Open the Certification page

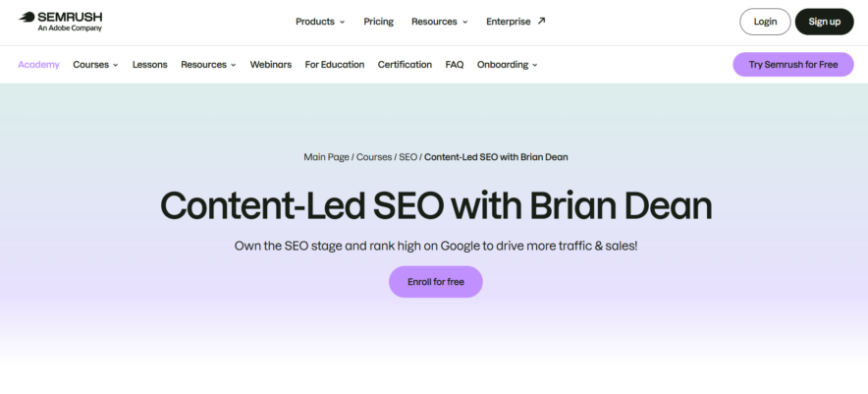405,65
